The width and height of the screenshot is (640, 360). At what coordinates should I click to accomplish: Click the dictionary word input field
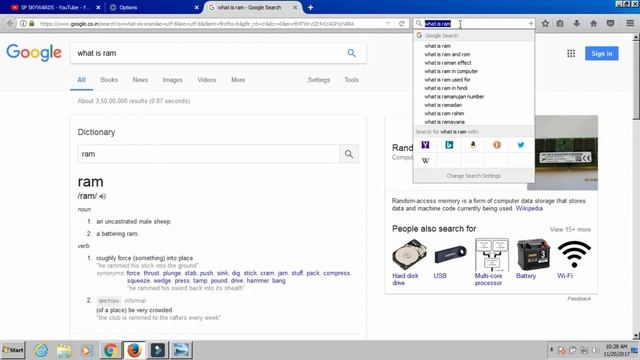[209, 154]
